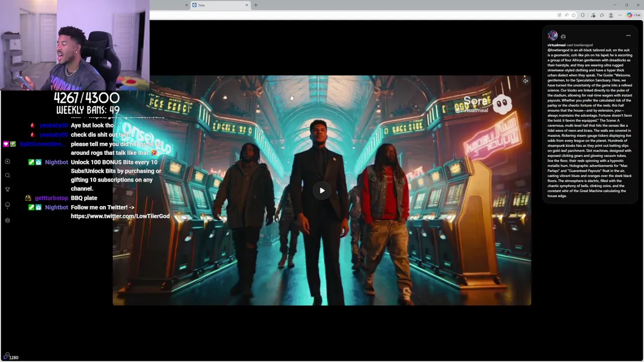The image size is (644, 362).
Task: Open the Sora sidebar profile avatar
Action: pyautogui.click(x=8, y=221)
